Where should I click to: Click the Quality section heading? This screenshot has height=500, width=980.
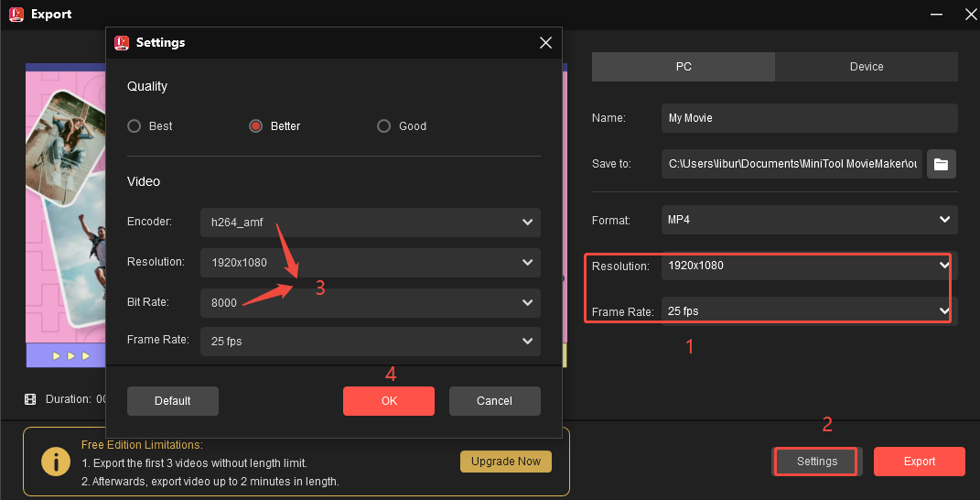[147, 86]
